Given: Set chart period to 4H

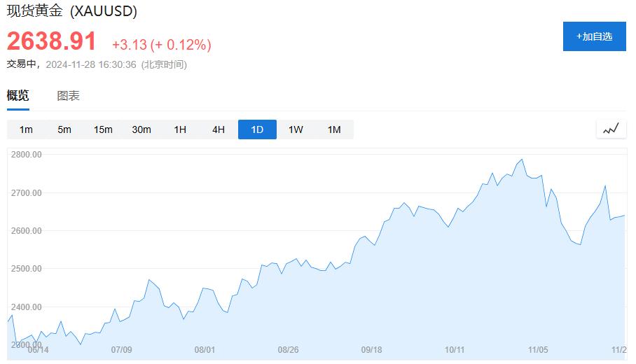Looking at the screenshot, I should pyautogui.click(x=219, y=129).
